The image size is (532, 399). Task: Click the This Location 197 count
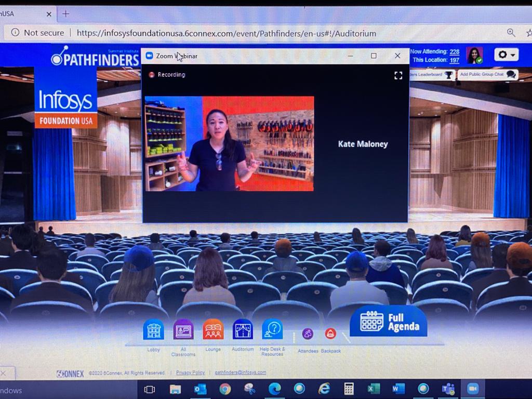[x=454, y=60]
